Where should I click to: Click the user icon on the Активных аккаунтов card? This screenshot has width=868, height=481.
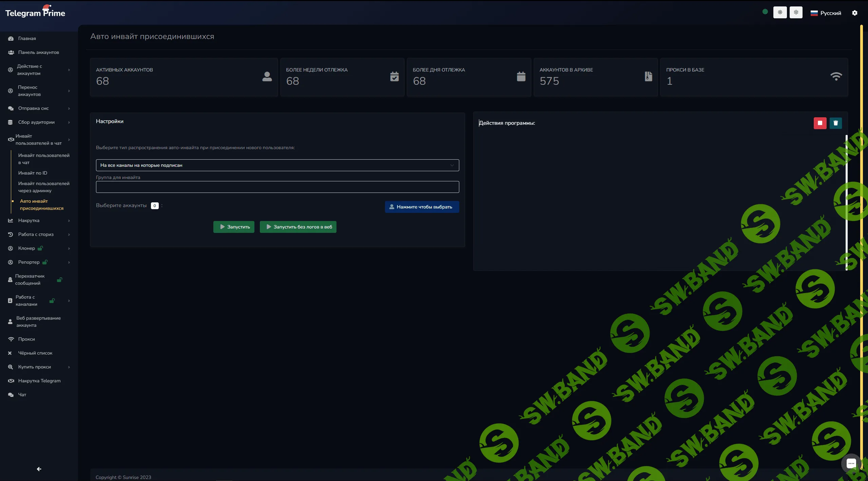(x=267, y=77)
